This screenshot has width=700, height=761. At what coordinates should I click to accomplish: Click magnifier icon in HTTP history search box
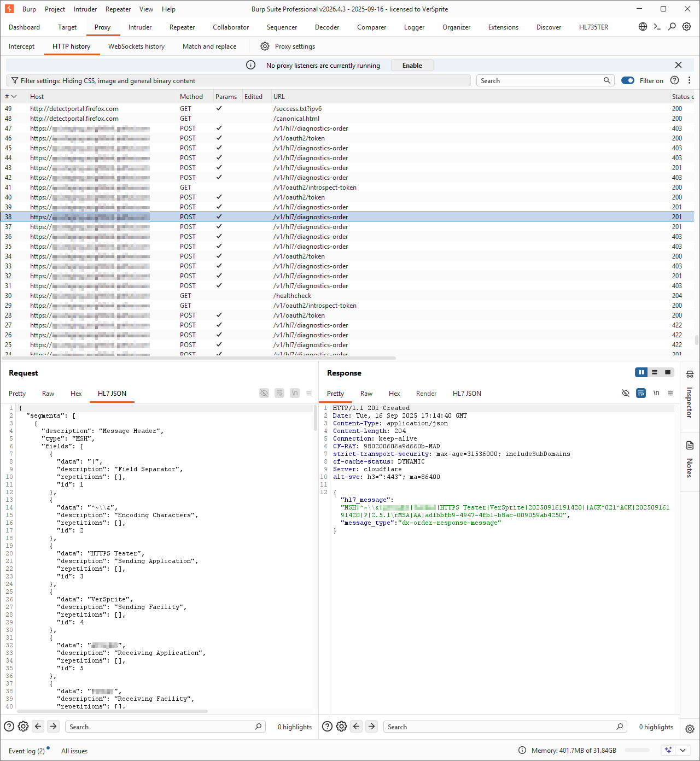[x=606, y=80]
